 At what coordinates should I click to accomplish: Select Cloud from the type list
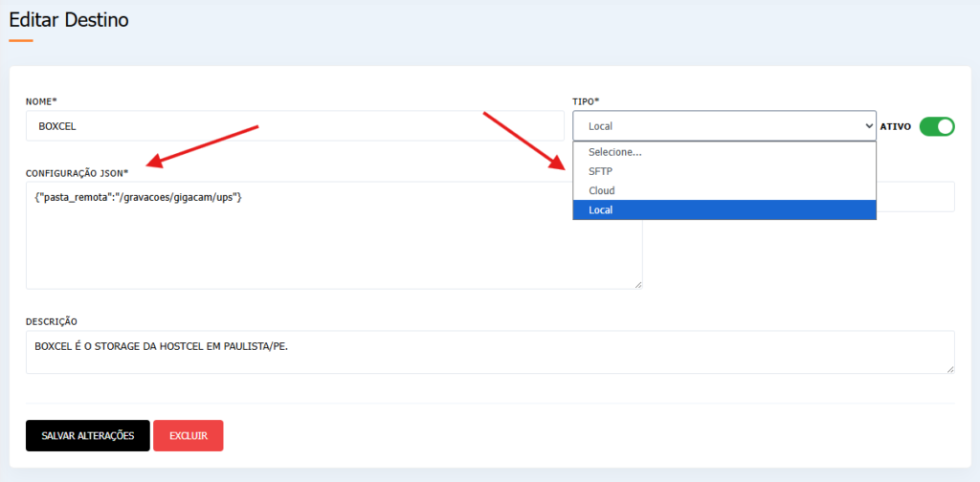(724, 190)
